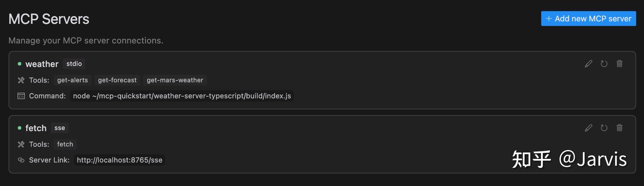Screen dimensions: 644x186
Task: Click the server link chain icon
Action: click(x=21, y=160)
